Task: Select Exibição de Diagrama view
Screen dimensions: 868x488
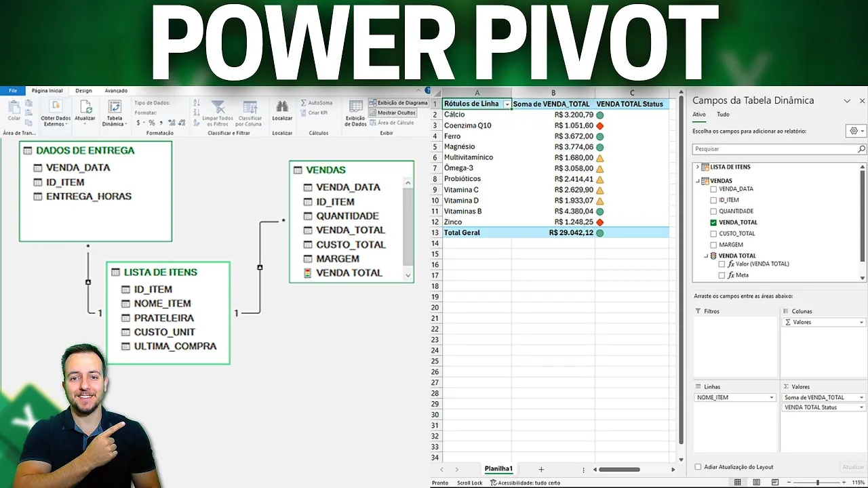Action: (398, 103)
